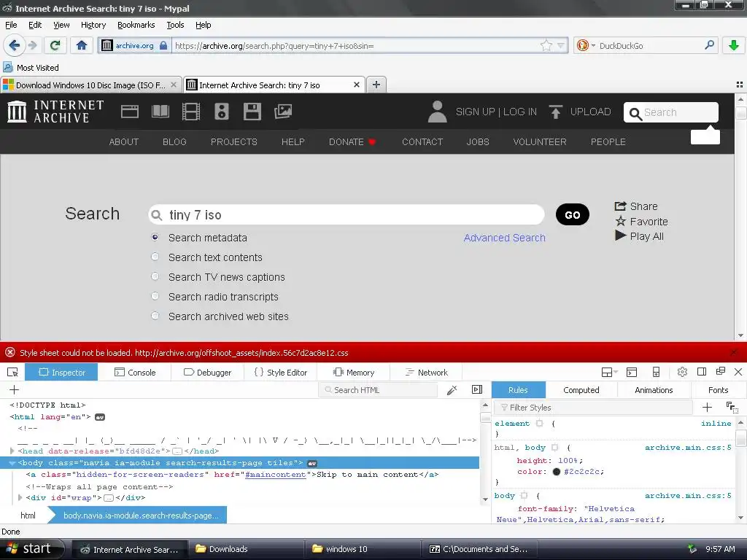Open the Computed styles tab
This screenshot has width=747, height=560.
(581, 390)
